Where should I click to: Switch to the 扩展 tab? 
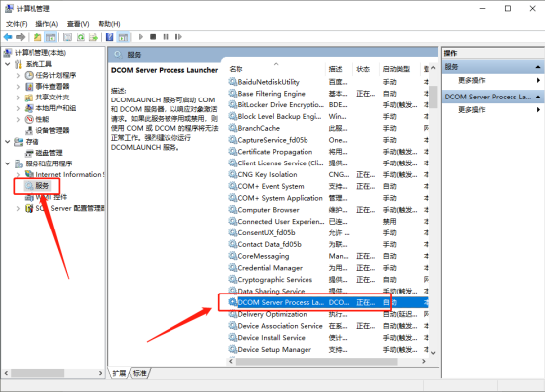120,373
